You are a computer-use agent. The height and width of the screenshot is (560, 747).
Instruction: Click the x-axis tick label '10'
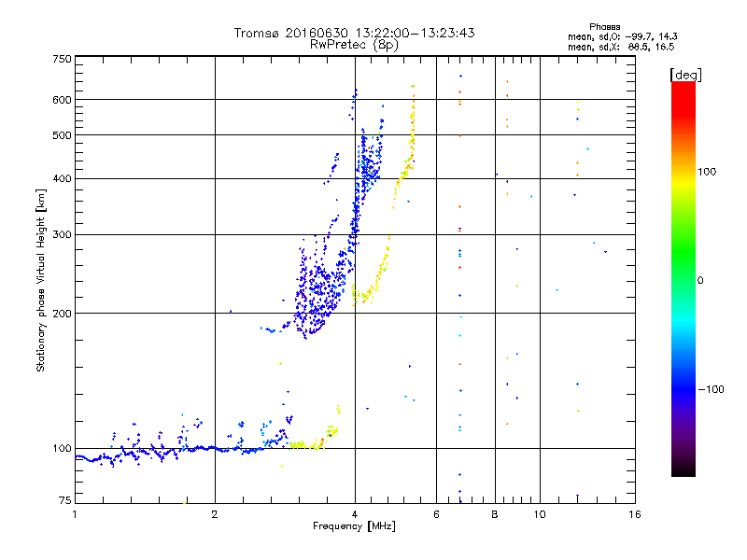coord(540,514)
